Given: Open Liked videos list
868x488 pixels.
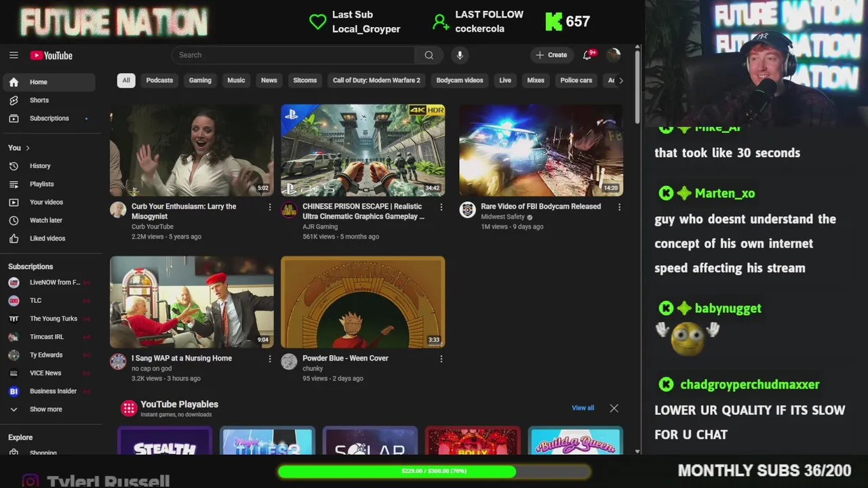Looking at the screenshot, I should click(47, 239).
